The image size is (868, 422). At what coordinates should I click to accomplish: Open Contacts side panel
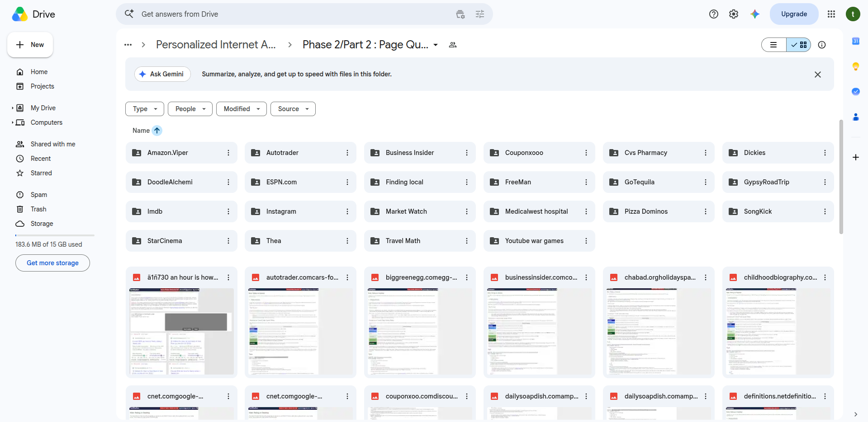856,117
